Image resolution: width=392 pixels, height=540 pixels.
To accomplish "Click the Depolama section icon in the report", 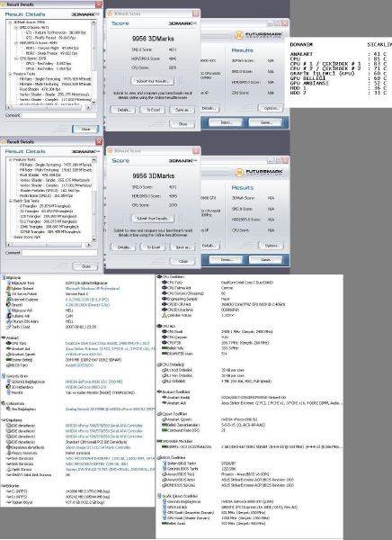I will [x=4, y=420].
